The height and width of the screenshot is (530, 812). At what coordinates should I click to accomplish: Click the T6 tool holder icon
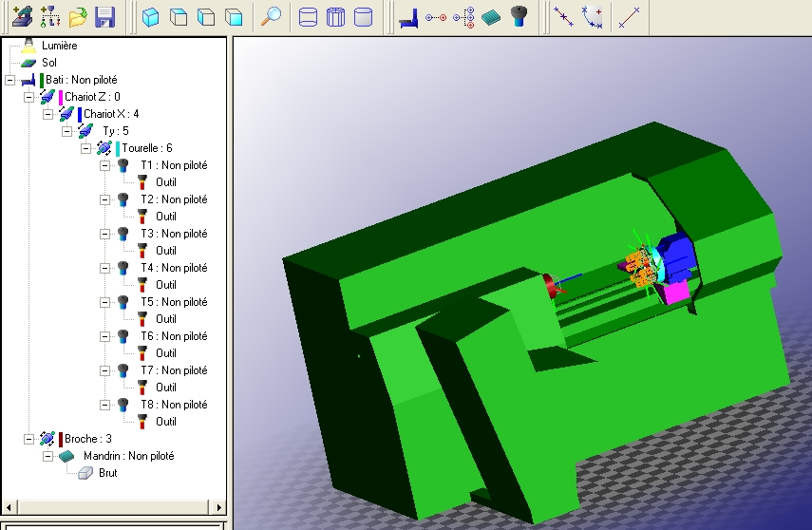[x=123, y=337]
